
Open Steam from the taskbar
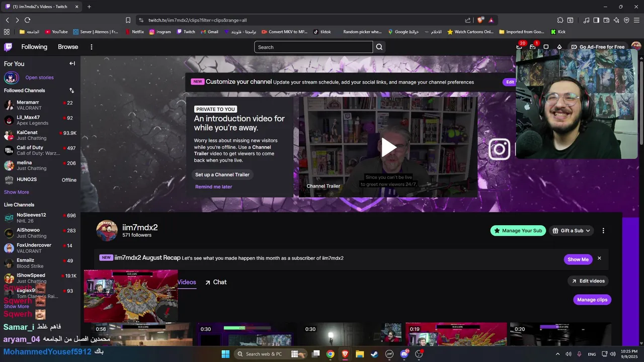[374, 354]
